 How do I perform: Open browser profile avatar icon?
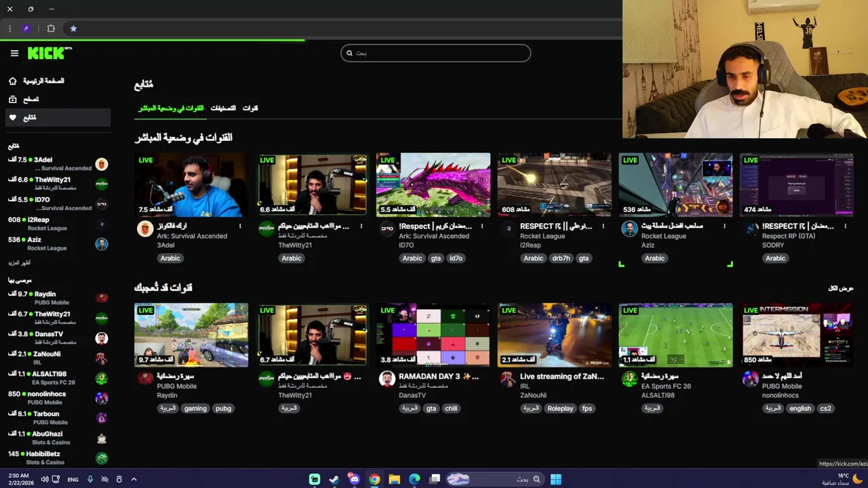tap(26, 28)
